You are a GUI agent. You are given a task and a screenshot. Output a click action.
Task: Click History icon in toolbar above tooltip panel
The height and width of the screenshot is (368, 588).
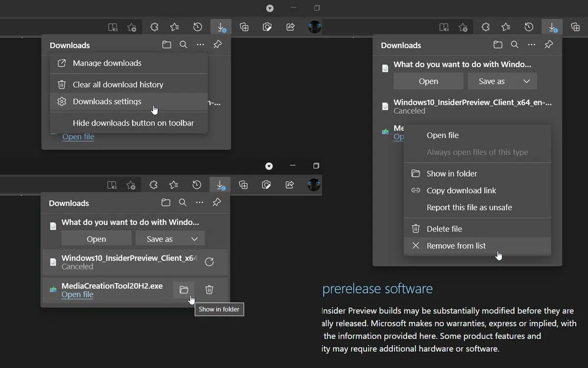click(196, 185)
